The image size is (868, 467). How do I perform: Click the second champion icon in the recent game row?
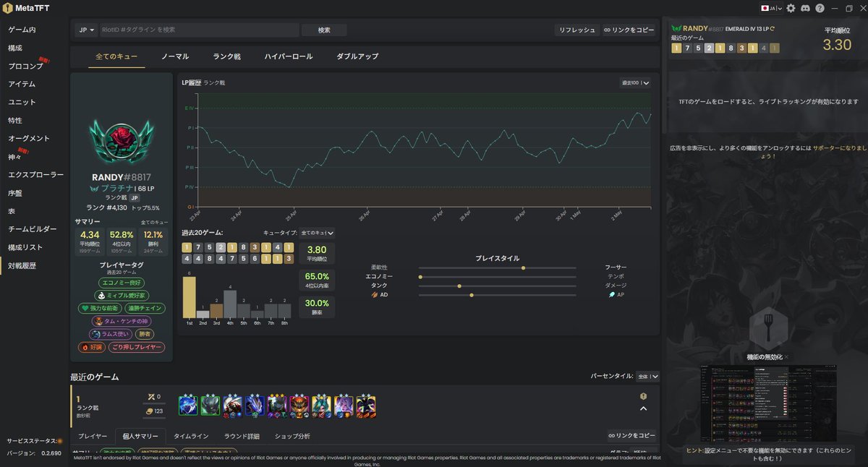pyautogui.click(x=210, y=406)
